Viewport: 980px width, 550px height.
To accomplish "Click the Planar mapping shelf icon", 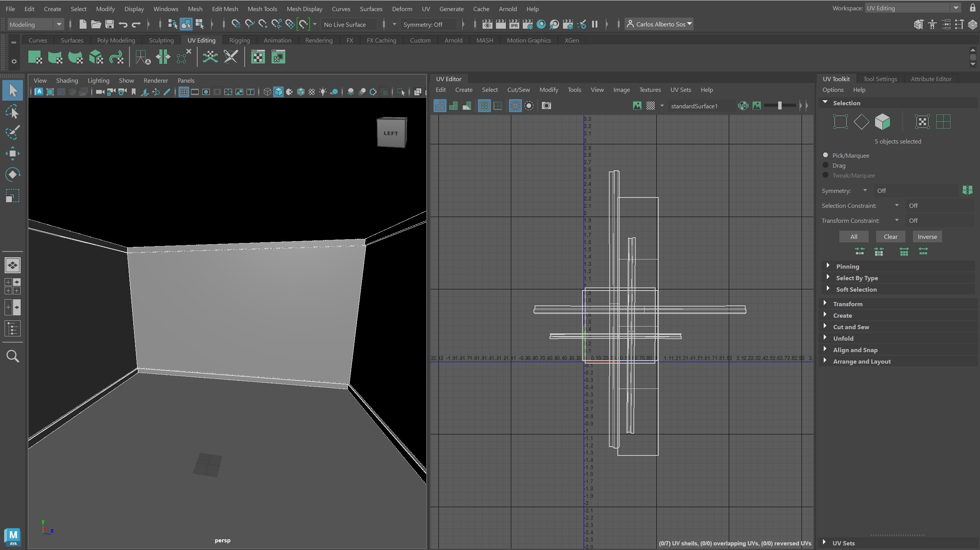I will coord(35,57).
